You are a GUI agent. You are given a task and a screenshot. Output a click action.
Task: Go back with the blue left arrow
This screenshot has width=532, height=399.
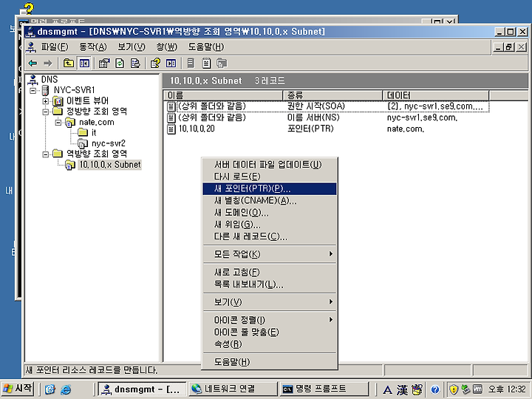[x=33, y=63]
